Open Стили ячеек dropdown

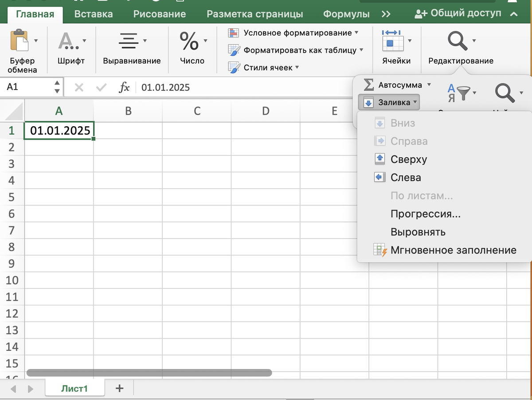point(263,67)
